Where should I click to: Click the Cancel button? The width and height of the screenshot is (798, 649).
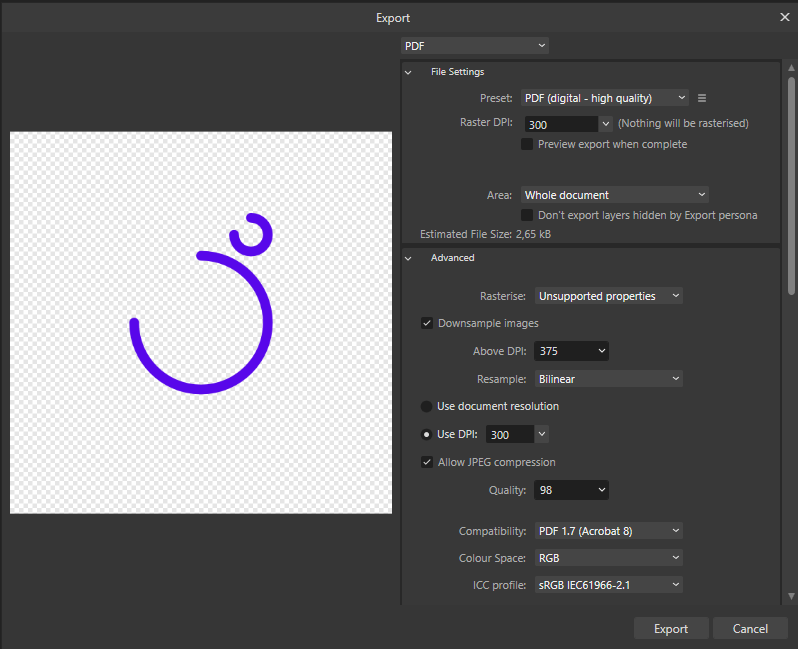(x=750, y=629)
